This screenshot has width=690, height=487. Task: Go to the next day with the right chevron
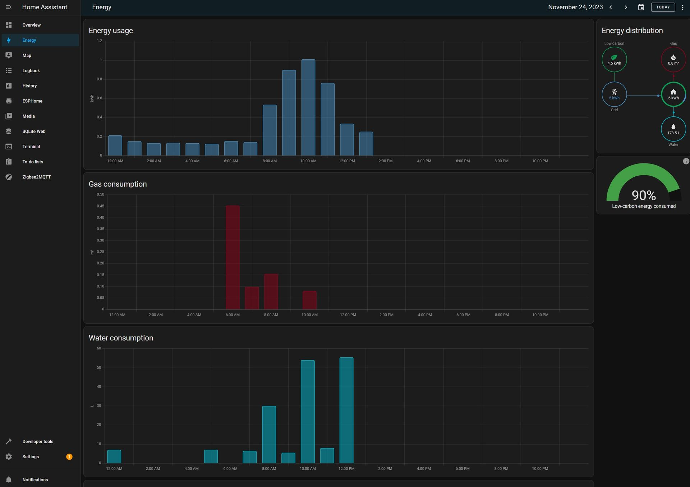625,7
